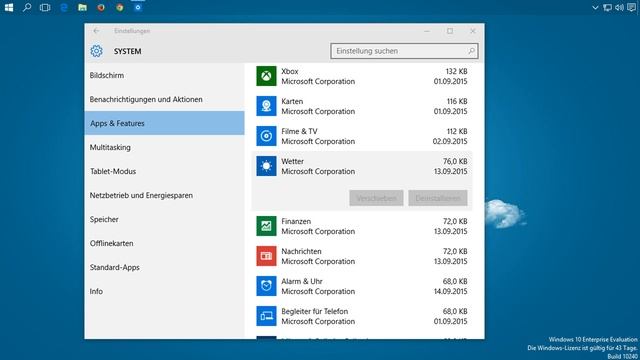Open Task View from the taskbar

(45, 7)
